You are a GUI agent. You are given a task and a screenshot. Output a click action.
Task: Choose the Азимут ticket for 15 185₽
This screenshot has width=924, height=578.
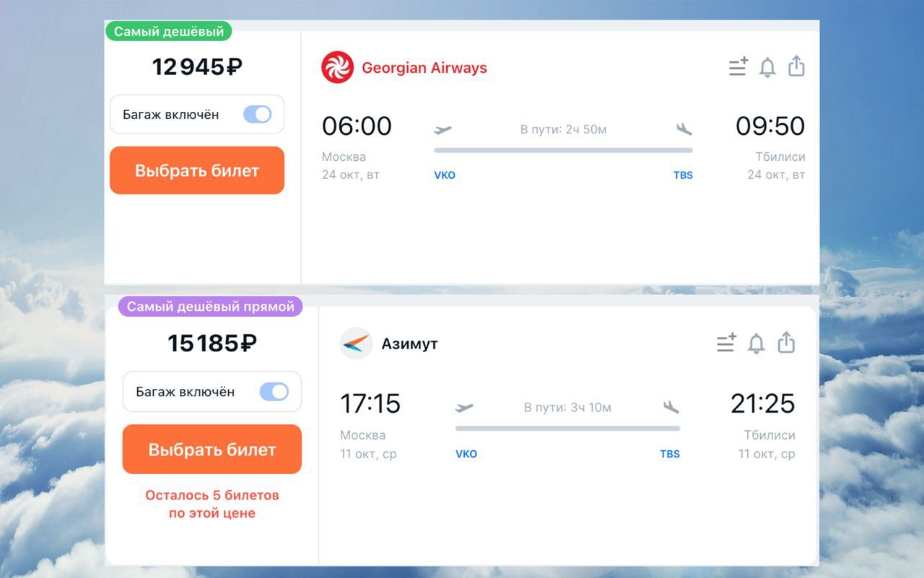pos(212,450)
